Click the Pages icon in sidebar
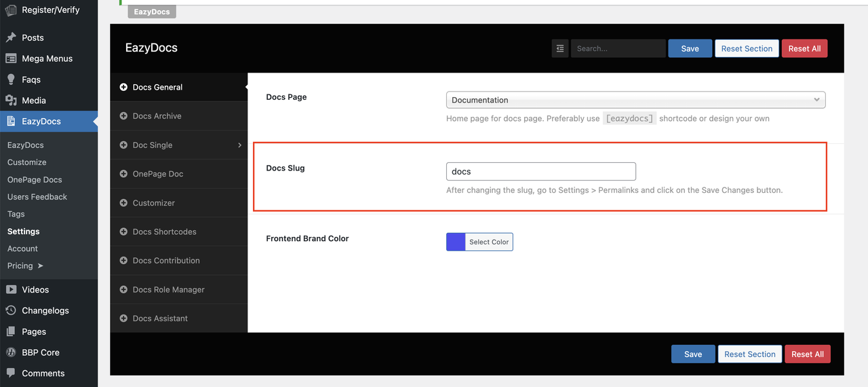 click(x=11, y=331)
